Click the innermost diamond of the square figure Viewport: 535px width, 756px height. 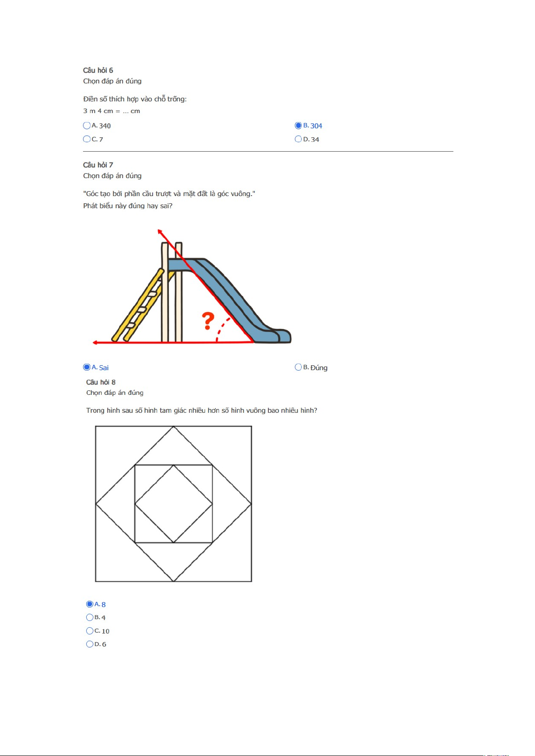174,504
